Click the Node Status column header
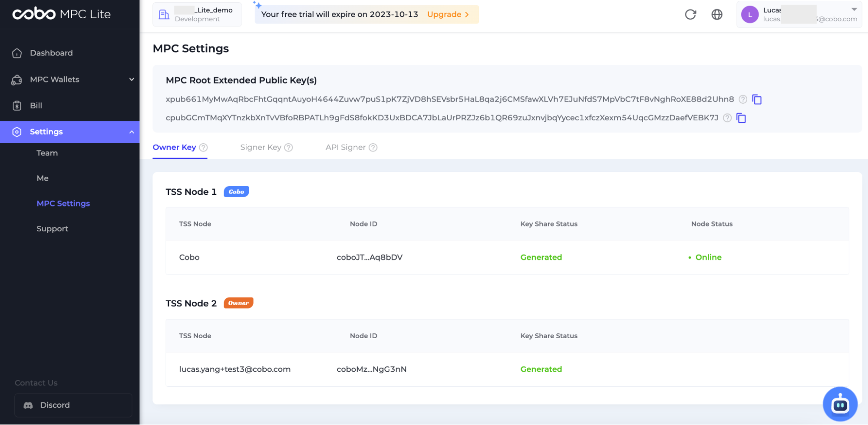This screenshot has width=868, height=425. (712, 224)
